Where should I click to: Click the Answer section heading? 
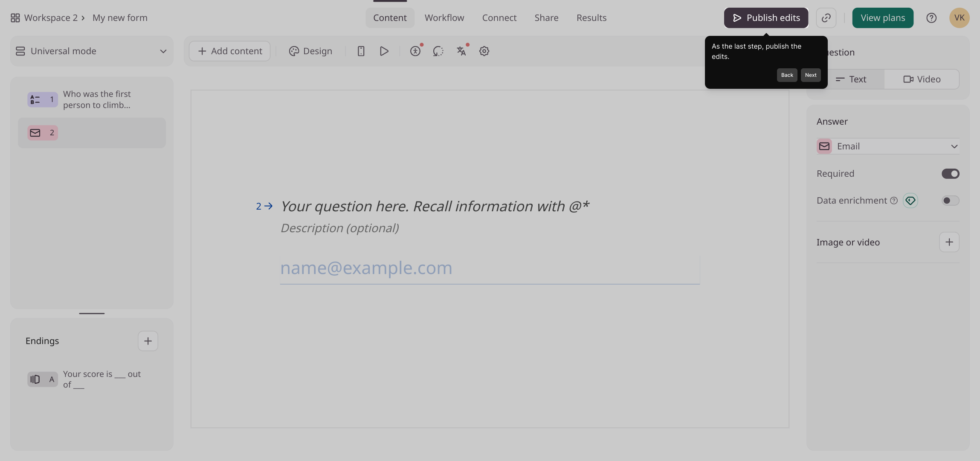tap(832, 122)
